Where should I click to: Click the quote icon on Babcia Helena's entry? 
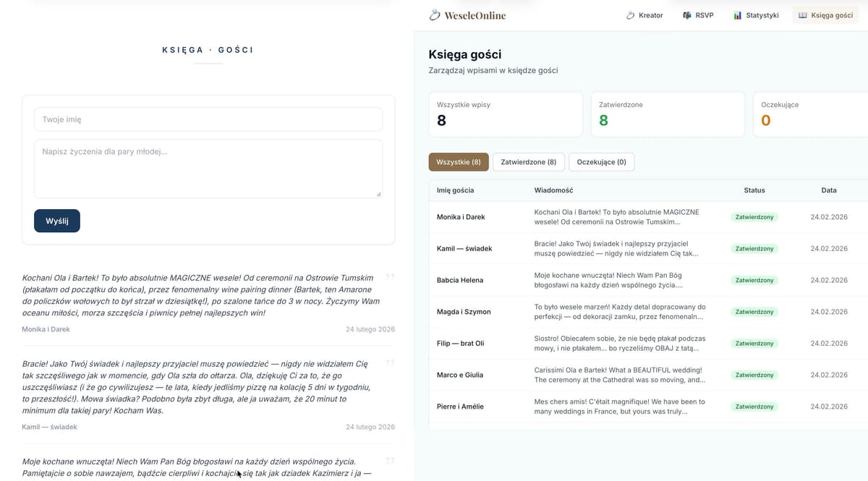(x=391, y=460)
